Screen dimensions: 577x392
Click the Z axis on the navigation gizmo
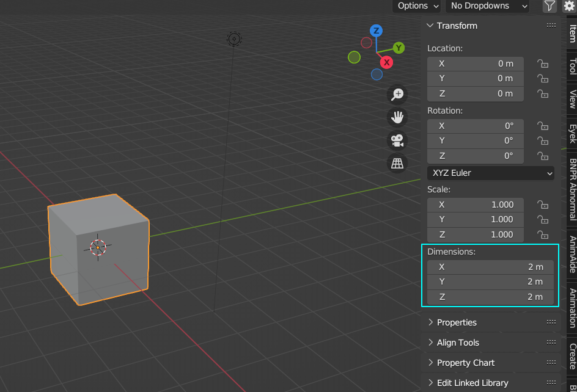tap(376, 31)
